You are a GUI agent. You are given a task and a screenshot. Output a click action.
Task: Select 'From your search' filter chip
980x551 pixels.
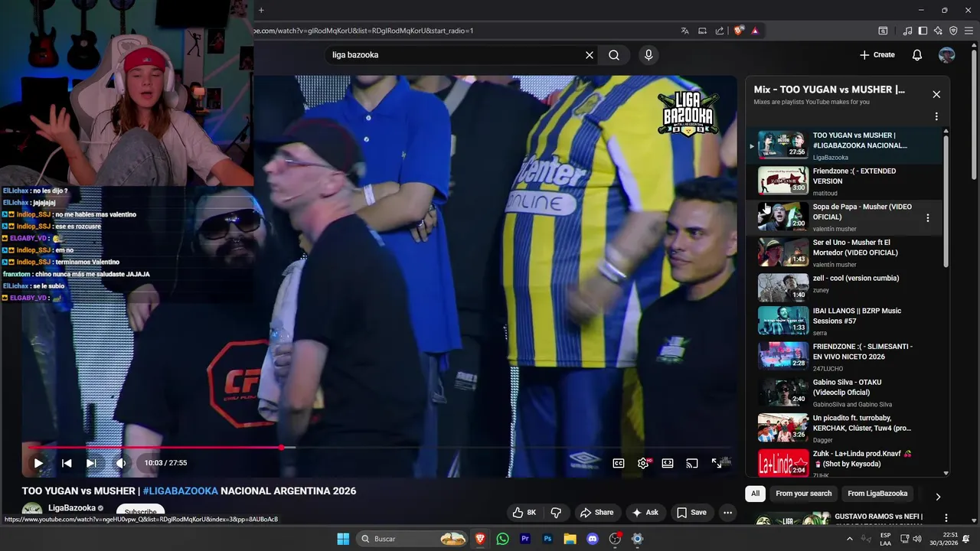[803, 494]
